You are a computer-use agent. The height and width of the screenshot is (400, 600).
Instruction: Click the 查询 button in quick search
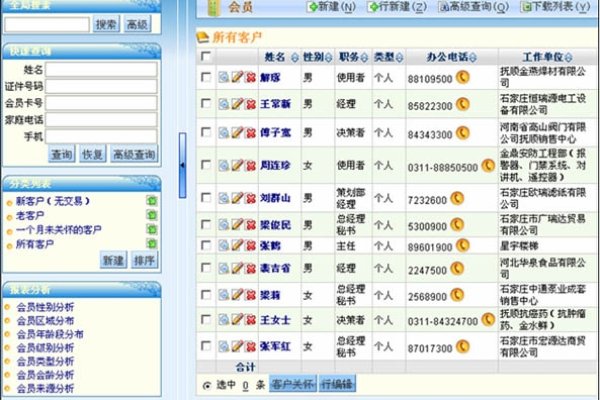[x=62, y=154]
